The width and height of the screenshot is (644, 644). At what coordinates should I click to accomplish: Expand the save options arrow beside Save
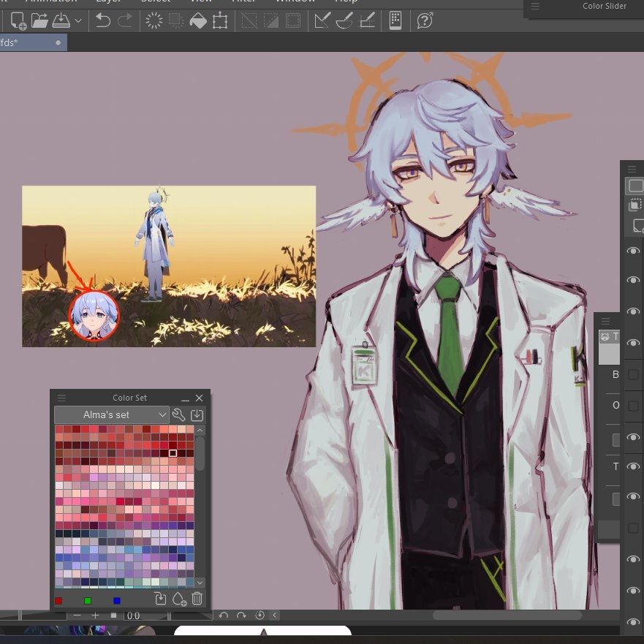coord(78,20)
